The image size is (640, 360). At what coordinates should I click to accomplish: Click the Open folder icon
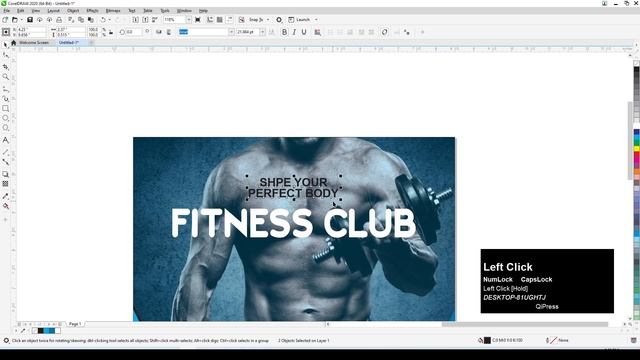(15, 20)
